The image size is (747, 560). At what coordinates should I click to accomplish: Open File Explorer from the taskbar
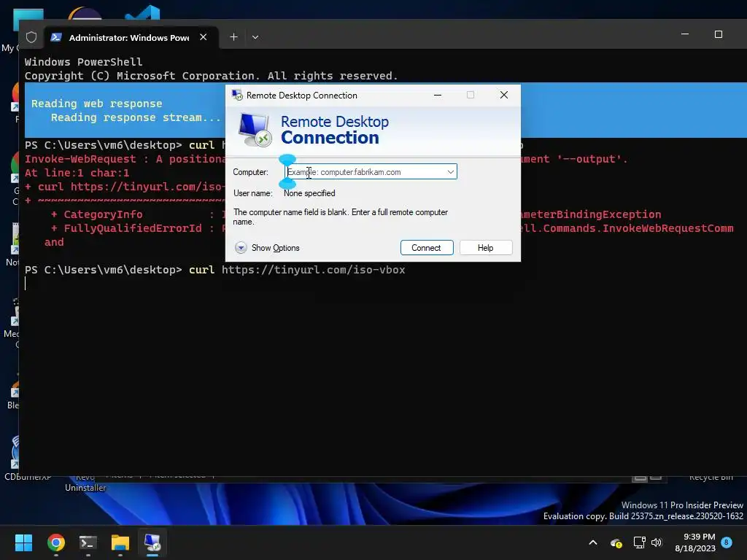tap(120, 542)
